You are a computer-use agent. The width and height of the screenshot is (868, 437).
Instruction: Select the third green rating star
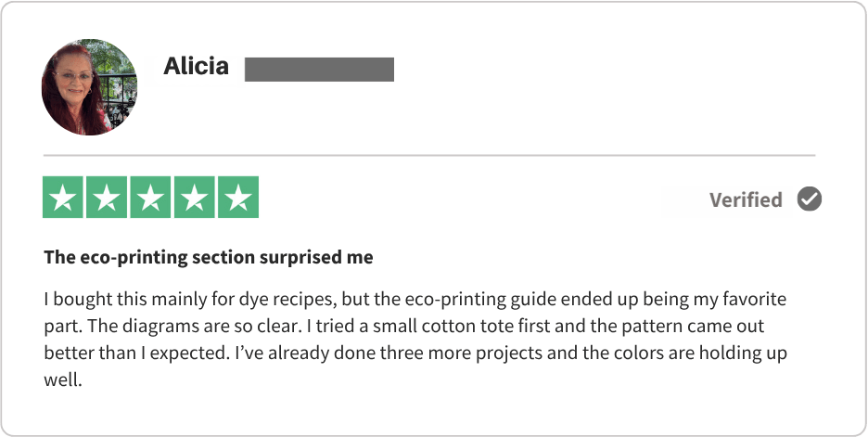[151, 198]
